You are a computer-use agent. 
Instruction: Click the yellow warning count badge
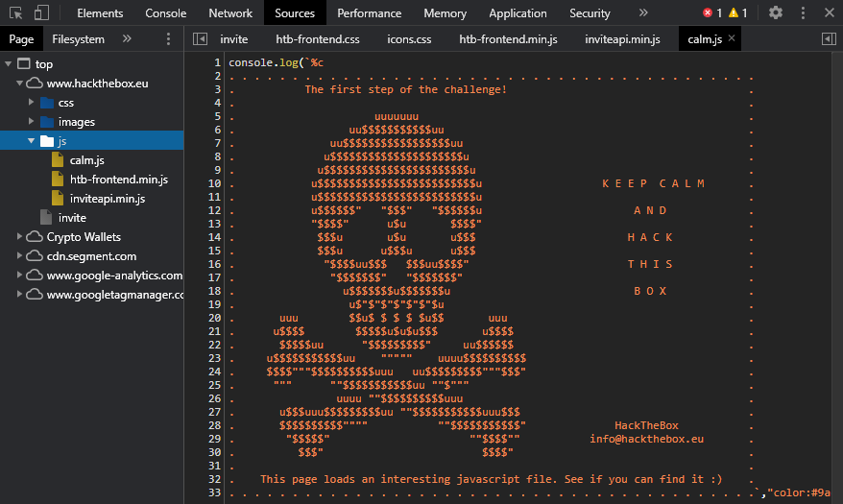[x=737, y=12]
